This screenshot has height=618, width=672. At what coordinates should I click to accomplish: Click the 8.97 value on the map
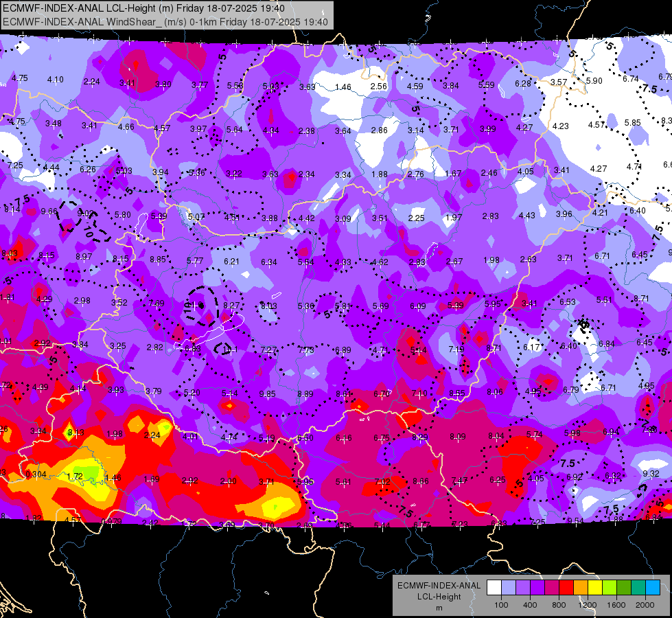point(84,256)
